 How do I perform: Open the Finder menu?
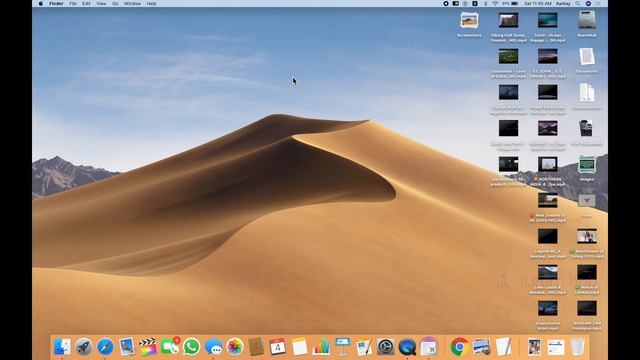[56, 4]
